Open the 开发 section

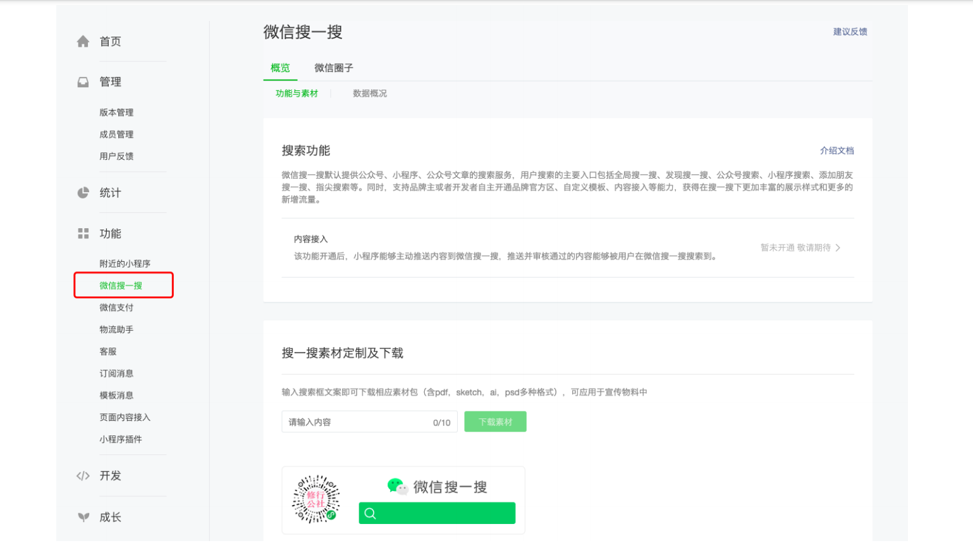click(110, 476)
